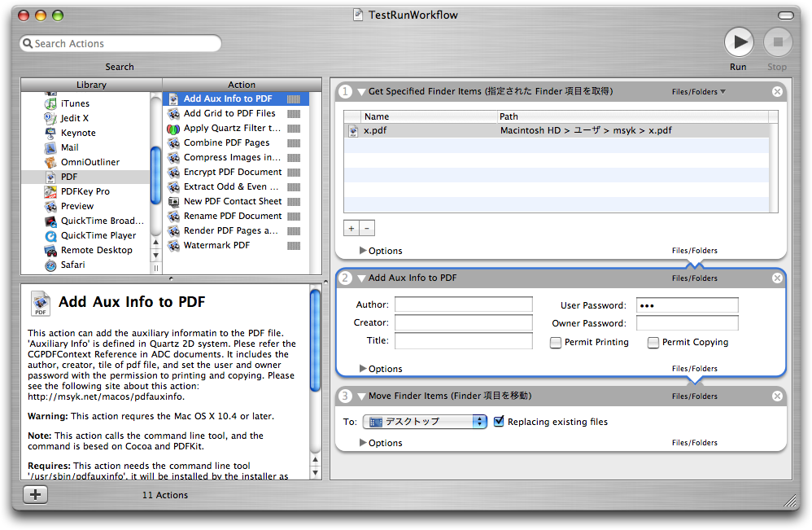
Task: Uncheck Replacing existing files
Action: pos(499,422)
